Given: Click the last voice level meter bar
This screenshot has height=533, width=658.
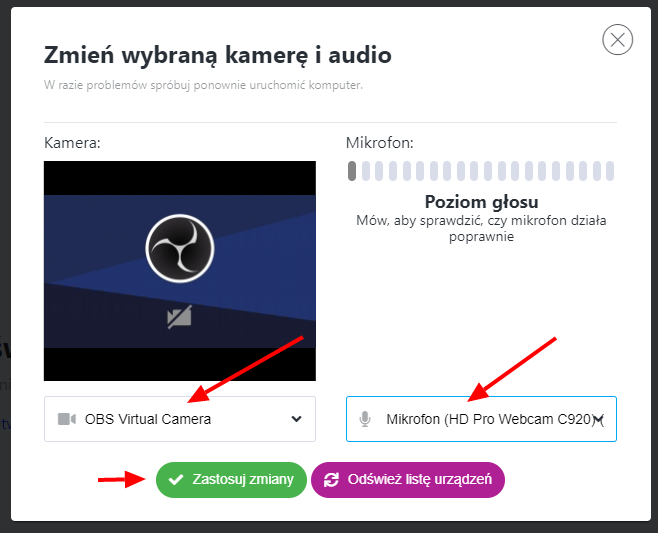Looking at the screenshot, I should point(610,171).
